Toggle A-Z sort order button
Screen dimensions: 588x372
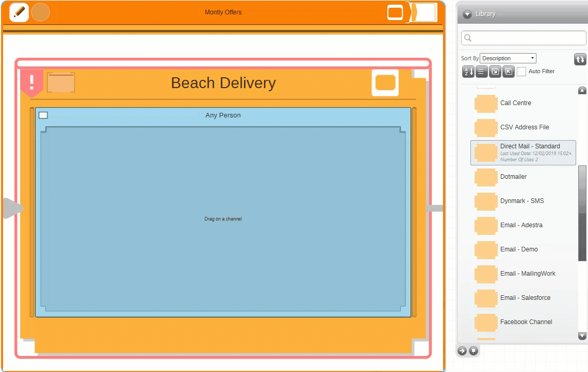pyautogui.click(x=468, y=72)
